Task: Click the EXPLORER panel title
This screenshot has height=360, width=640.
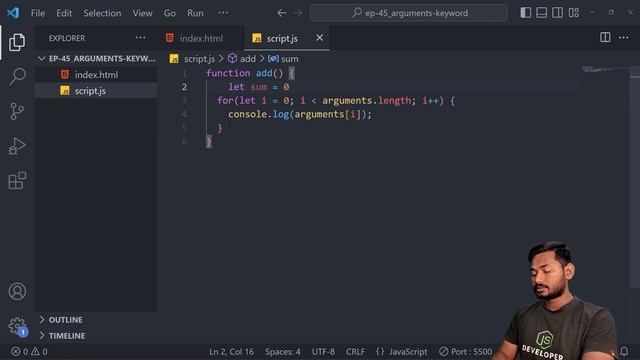Action: click(67, 38)
